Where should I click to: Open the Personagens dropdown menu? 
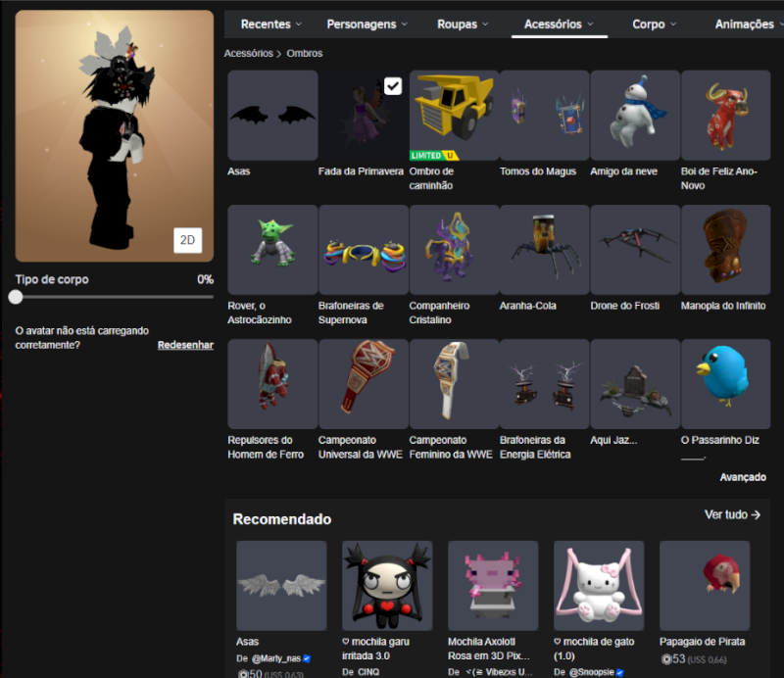pyautogui.click(x=367, y=24)
